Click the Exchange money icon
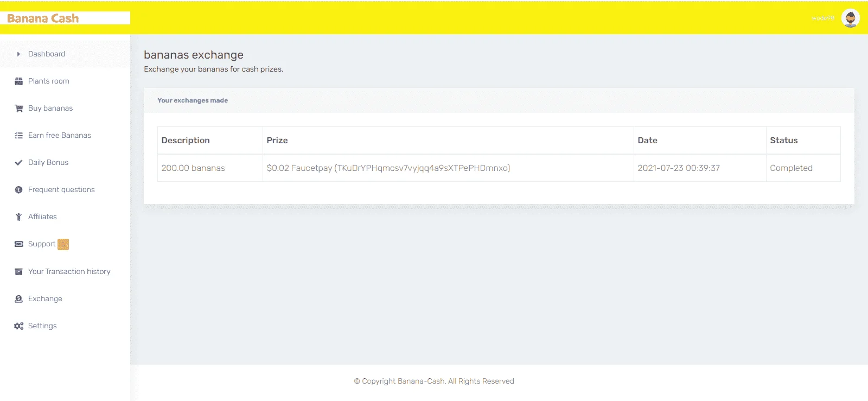868x401 pixels. [x=18, y=299]
